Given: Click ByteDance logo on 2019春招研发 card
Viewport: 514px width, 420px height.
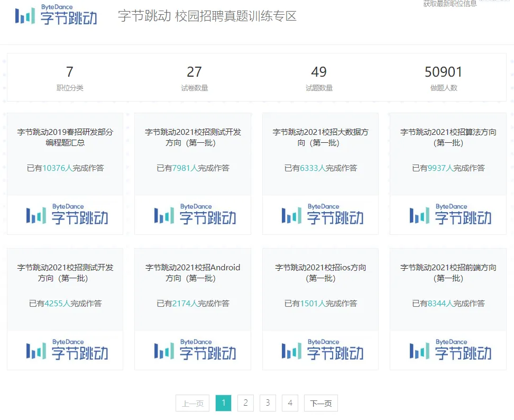Looking at the screenshot, I should pos(67,214).
